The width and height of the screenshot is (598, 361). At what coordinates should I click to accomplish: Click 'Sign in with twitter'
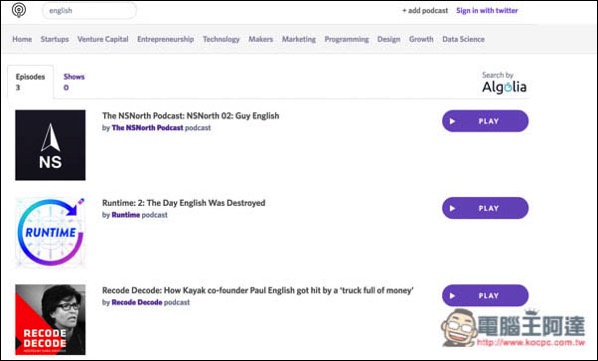click(487, 11)
